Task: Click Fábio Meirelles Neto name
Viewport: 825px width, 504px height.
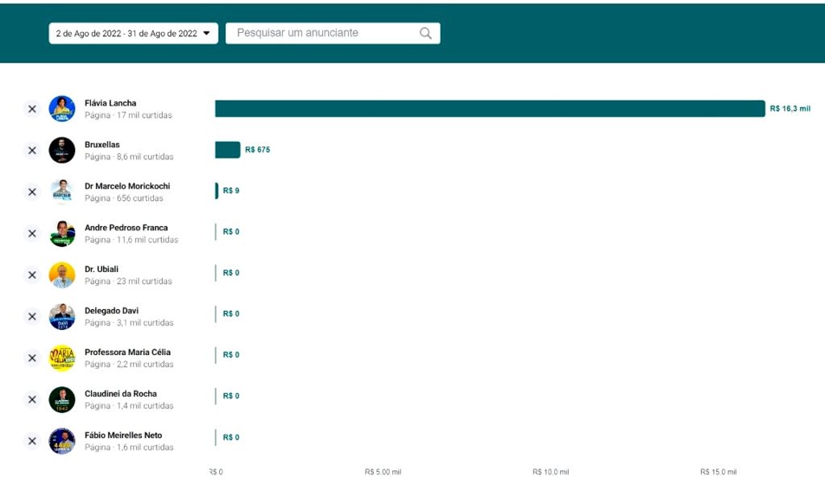Action: 122,436
